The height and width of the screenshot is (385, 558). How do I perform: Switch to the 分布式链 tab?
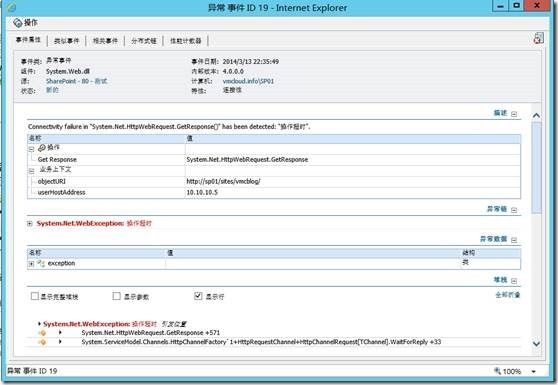coord(143,41)
